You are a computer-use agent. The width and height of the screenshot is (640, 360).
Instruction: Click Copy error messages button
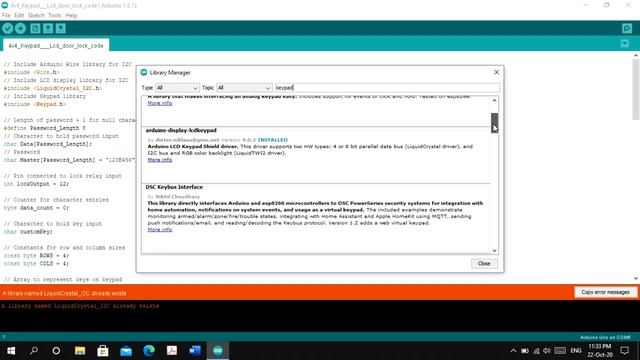point(605,292)
